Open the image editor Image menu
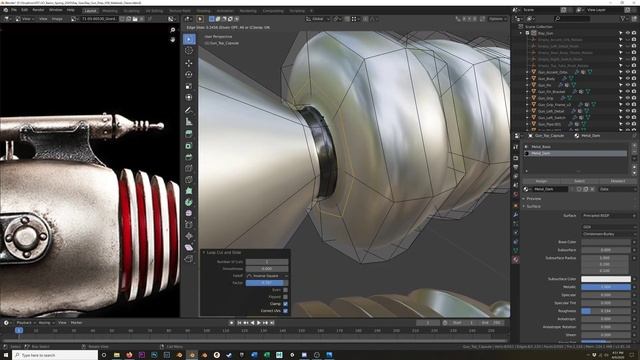The image size is (640, 360). click(57, 19)
